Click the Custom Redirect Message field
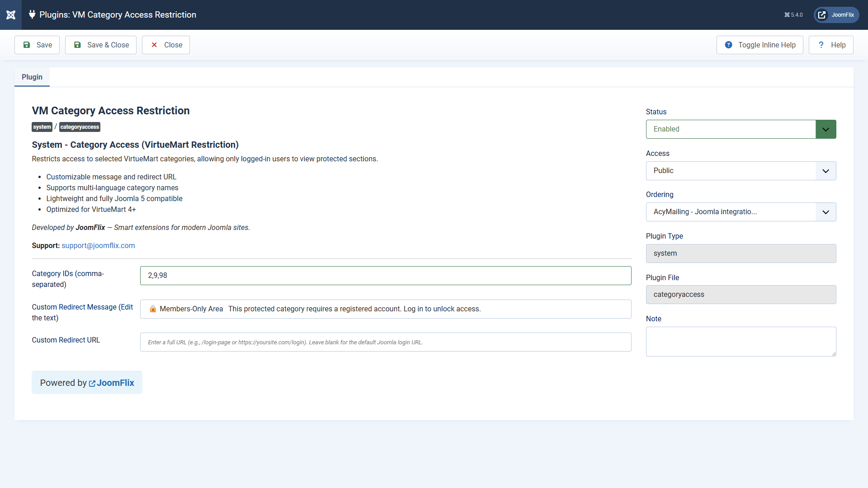The width and height of the screenshot is (868, 488). tap(385, 309)
